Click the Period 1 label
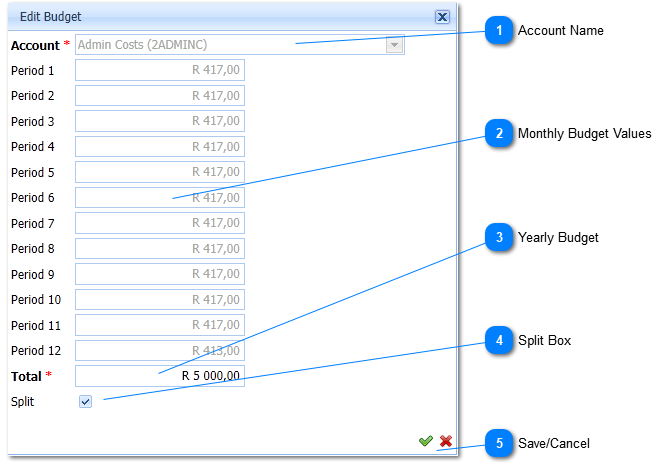Screen dimensions: 668x468 pyautogui.click(x=32, y=71)
